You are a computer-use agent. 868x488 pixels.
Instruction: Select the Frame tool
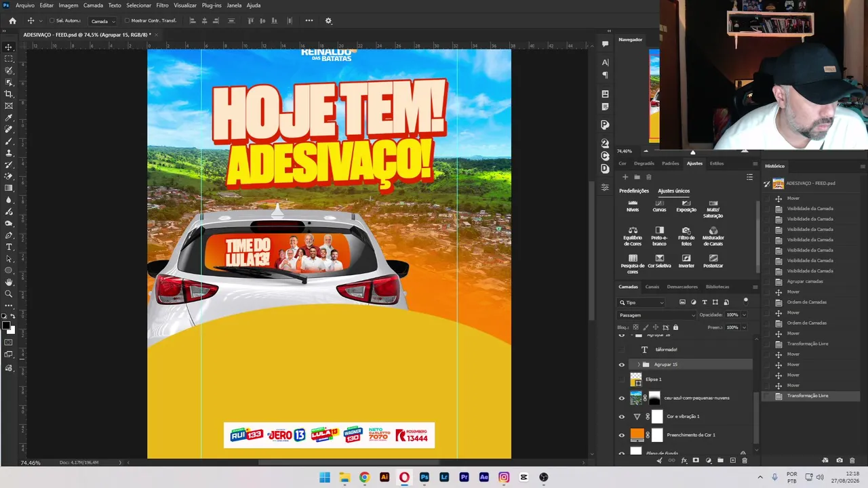click(x=9, y=106)
